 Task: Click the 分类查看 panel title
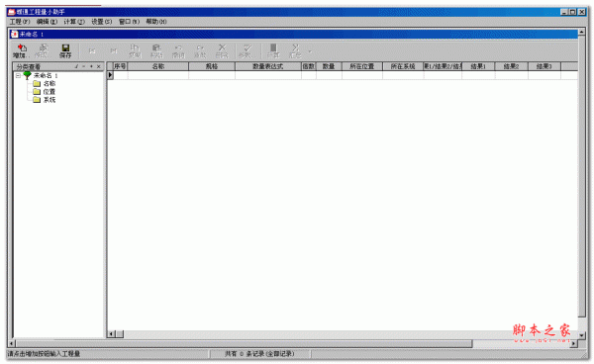(29, 66)
